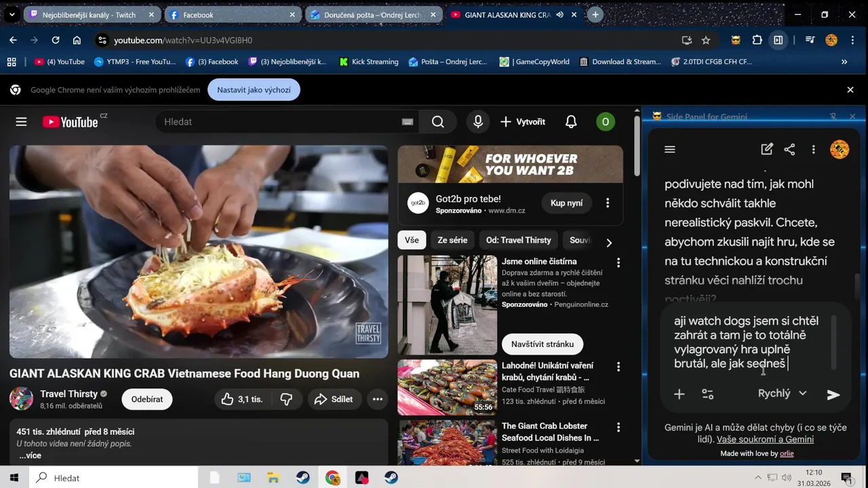Switch to the Doručená pošta mail tab

coord(373,14)
